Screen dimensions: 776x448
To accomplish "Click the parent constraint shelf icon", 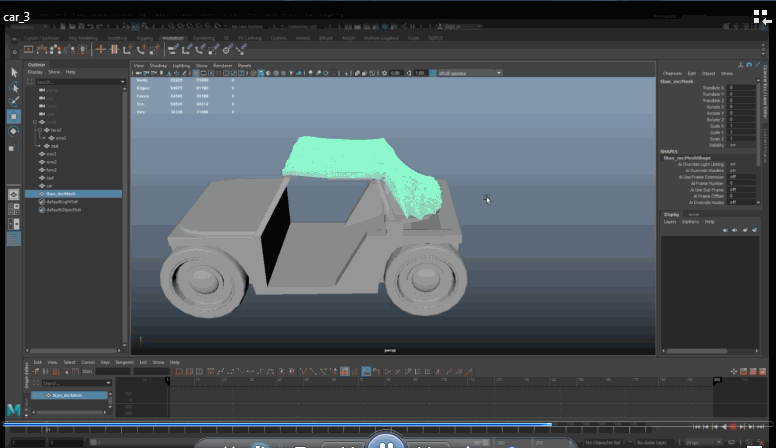I will (x=173, y=50).
